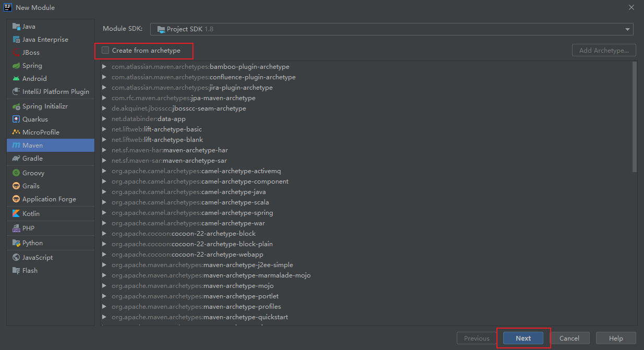Expand net.databinder data-app node
644x350 pixels.
(105, 119)
